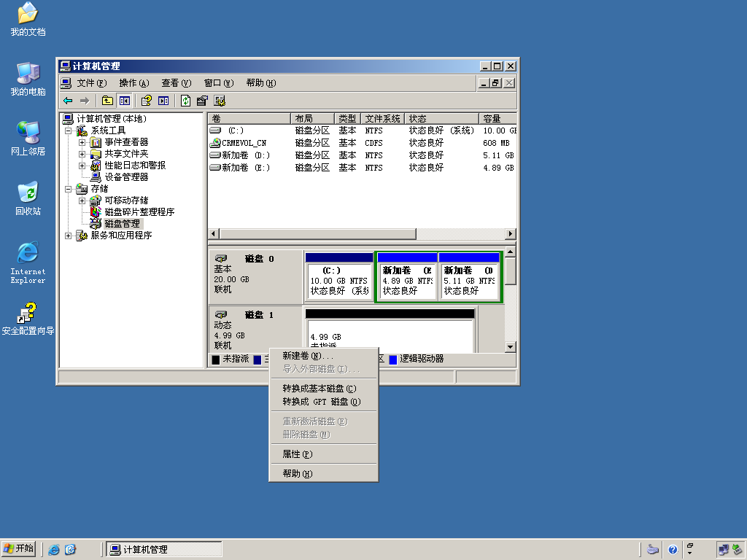The width and height of the screenshot is (747, 560).
Task: Click the Back arrow in the toolbar
Action: [x=68, y=101]
